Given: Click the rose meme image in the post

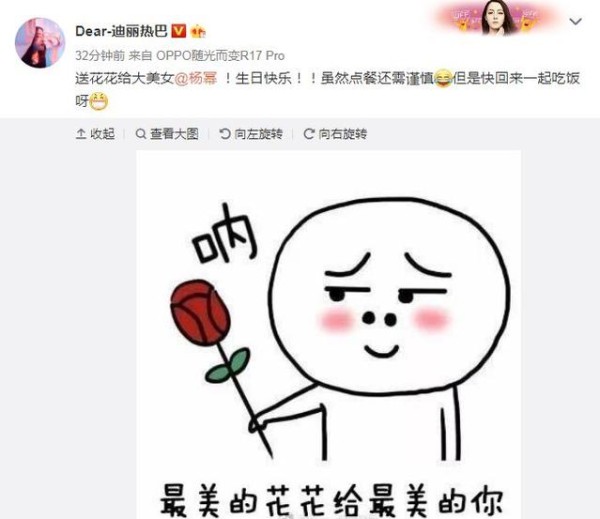Looking at the screenshot, I should 329,335.
